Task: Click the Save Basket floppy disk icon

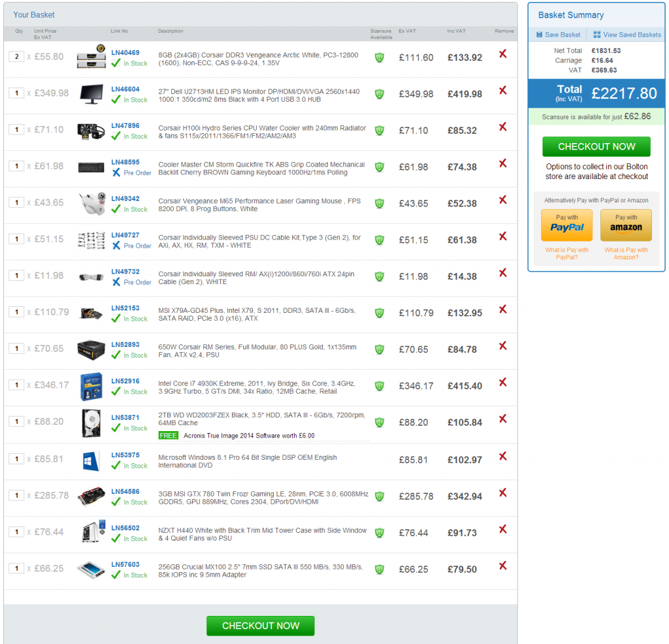Action: click(539, 35)
